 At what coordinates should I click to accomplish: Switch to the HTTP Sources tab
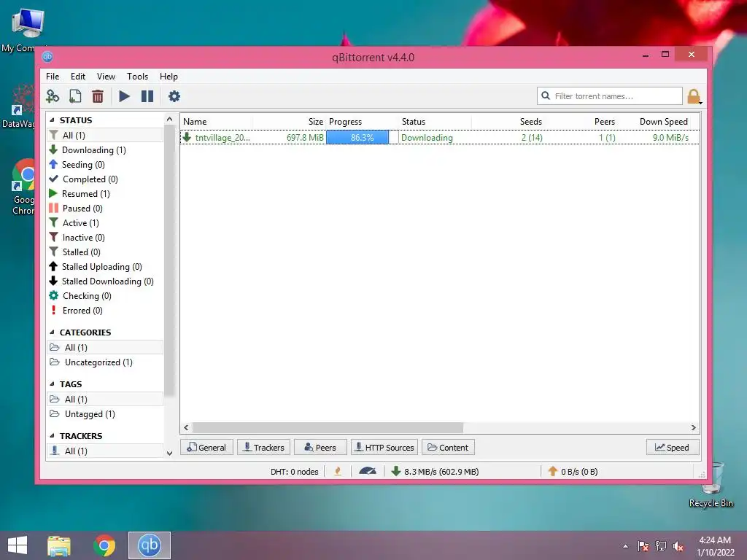[x=384, y=447]
